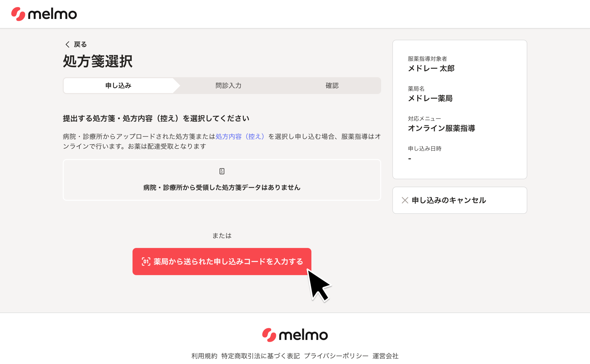
Task: Select the 申し込み step tab
Action: pyautogui.click(x=118, y=86)
